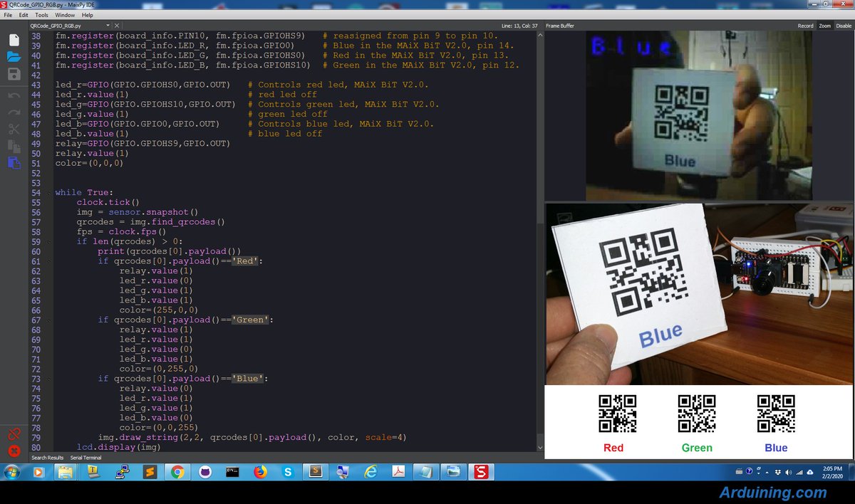Image resolution: width=855 pixels, height=504 pixels.
Task: Open the Window menu
Action: click(65, 15)
